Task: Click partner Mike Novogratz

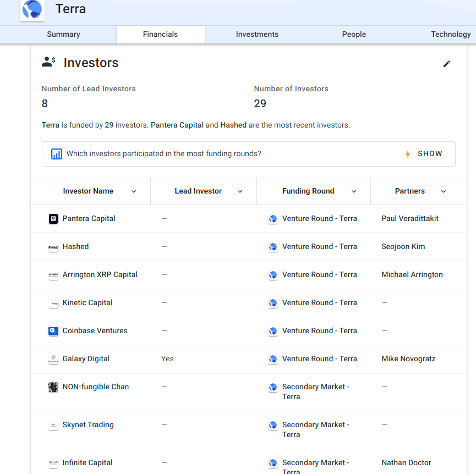Action: [x=408, y=359]
